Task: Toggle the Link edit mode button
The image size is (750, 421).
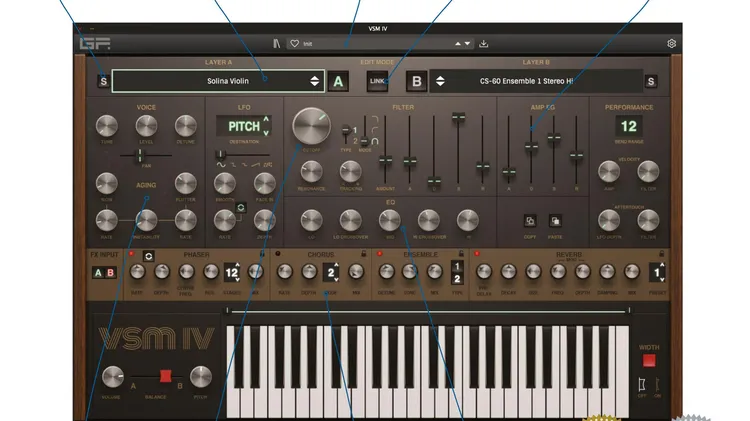Action: (x=377, y=81)
